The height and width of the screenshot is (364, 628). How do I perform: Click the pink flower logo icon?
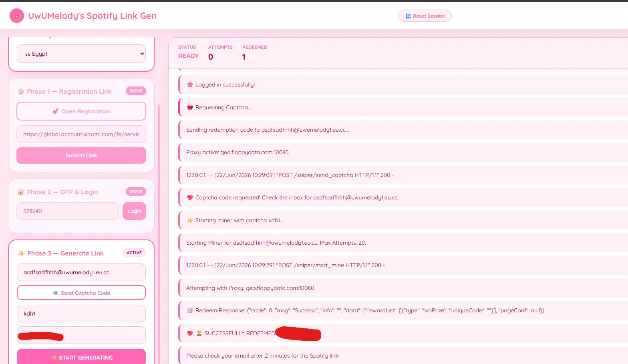(17, 16)
